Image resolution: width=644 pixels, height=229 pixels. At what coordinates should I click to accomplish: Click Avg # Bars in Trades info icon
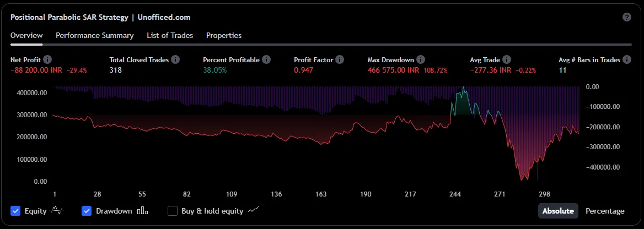[x=627, y=59]
